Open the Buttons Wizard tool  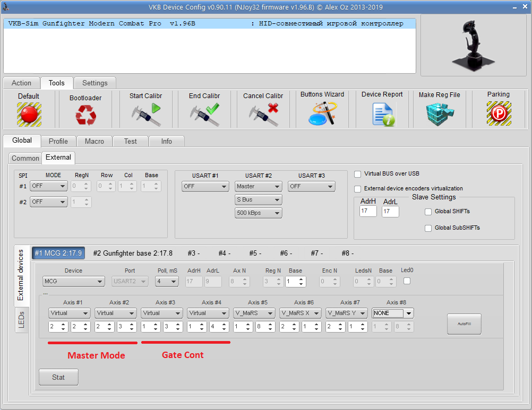point(322,114)
